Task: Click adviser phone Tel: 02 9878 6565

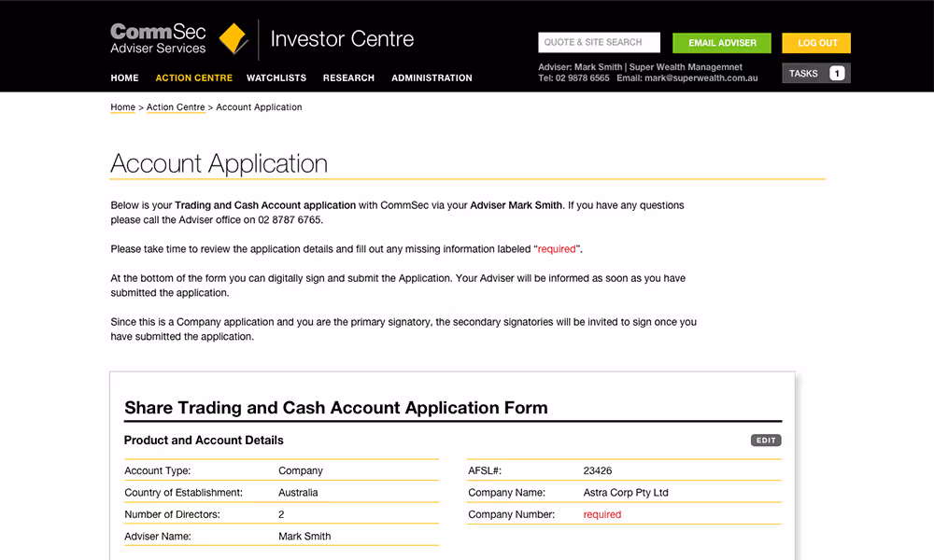Action: [573, 78]
